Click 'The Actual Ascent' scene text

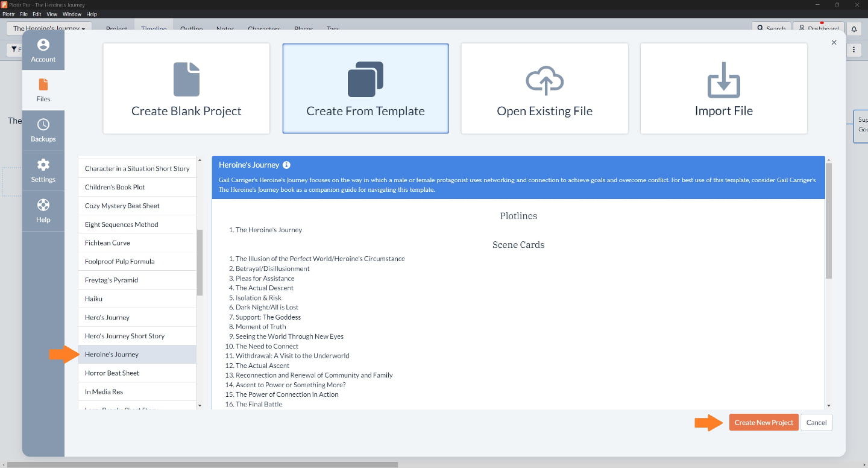pos(263,365)
